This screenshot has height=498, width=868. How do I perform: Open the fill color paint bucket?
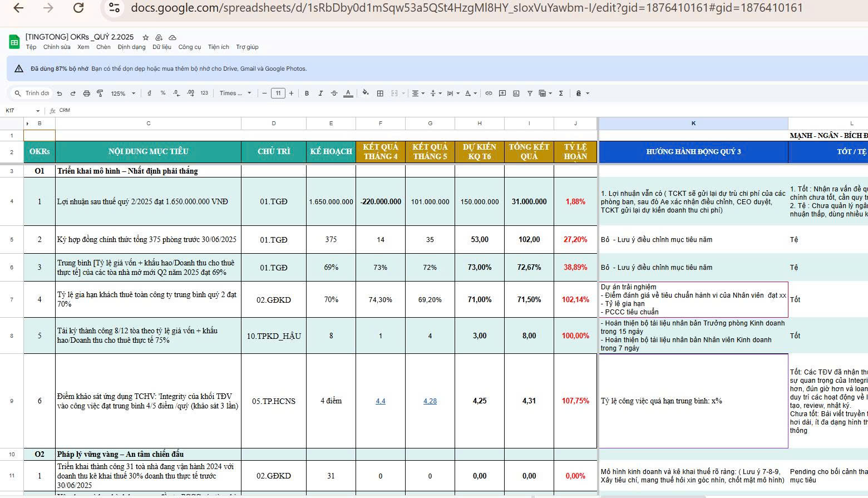(366, 93)
